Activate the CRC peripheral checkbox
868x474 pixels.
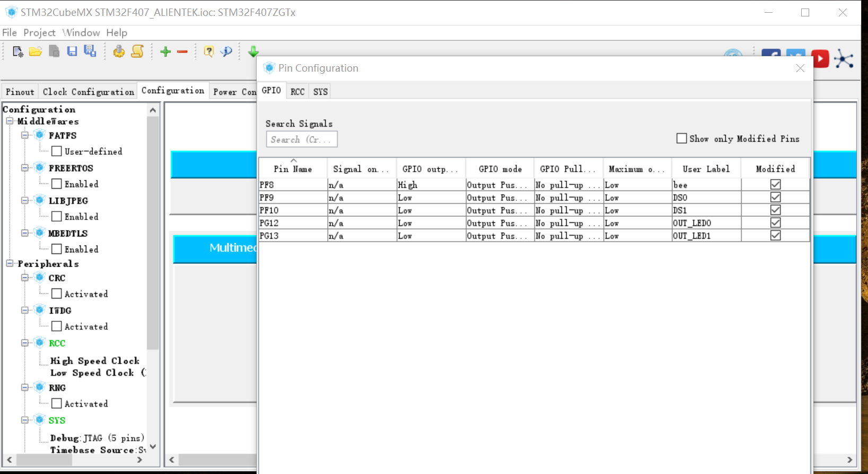click(x=57, y=294)
